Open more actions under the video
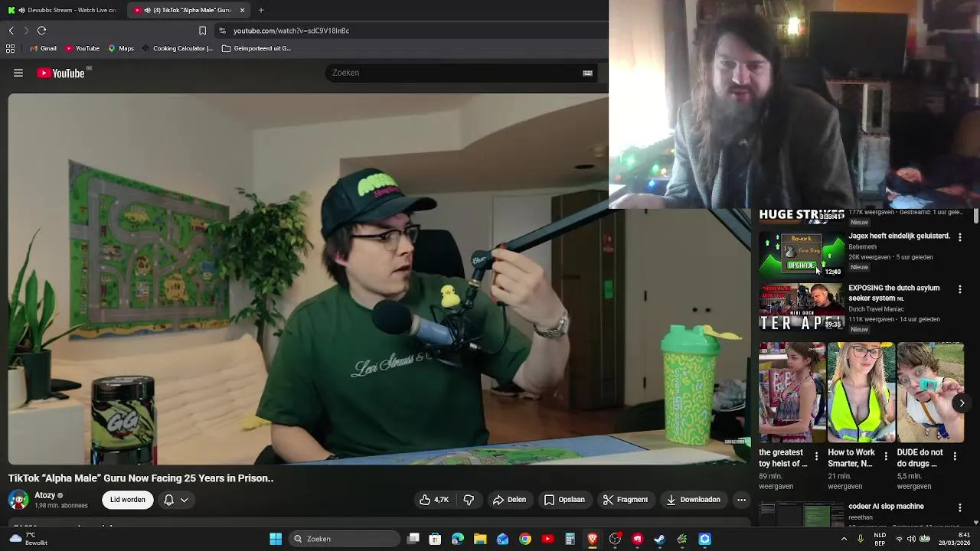980x551 pixels. (x=741, y=500)
